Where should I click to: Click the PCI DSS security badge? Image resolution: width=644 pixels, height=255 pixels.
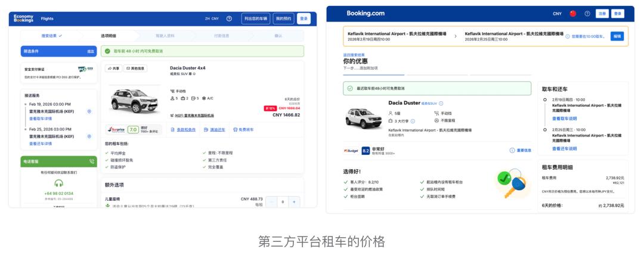point(85,69)
